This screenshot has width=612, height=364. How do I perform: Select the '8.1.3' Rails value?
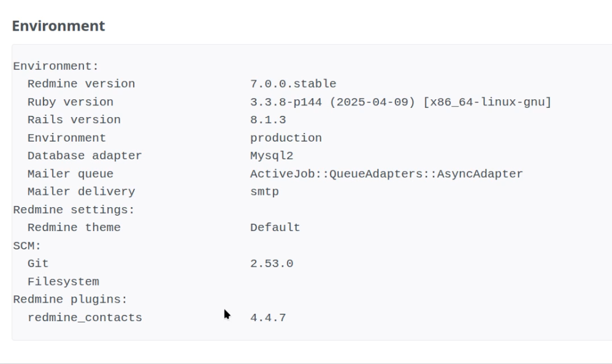(268, 119)
